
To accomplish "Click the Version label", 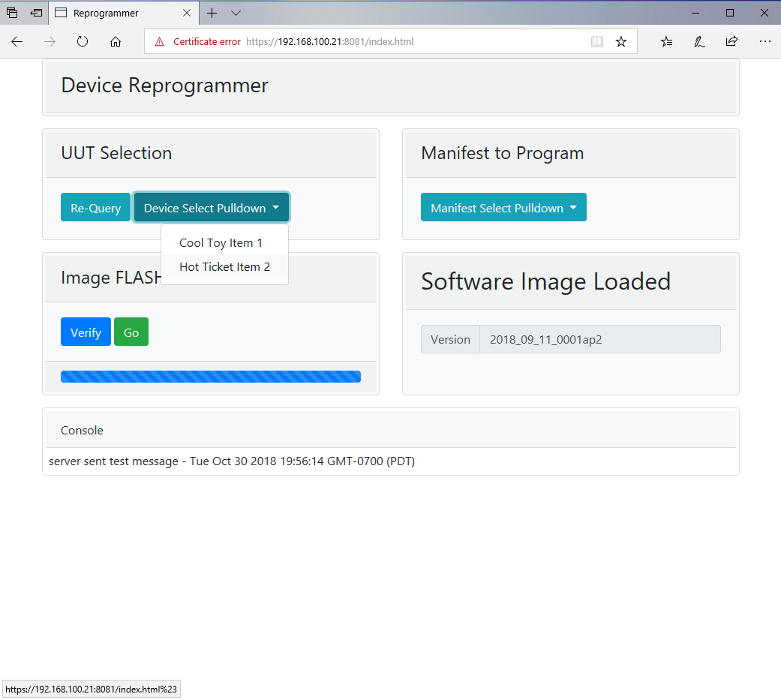I will pyautogui.click(x=450, y=339).
